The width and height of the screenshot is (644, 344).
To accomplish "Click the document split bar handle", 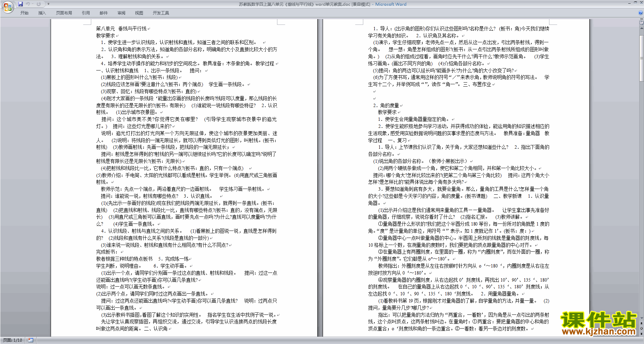I will (642, 19).
